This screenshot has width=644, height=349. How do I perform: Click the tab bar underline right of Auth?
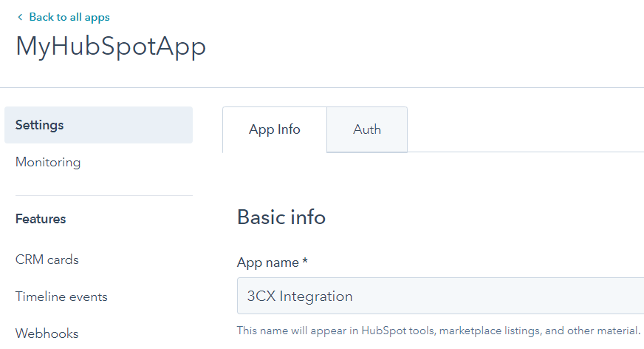pyautogui.click(x=524, y=152)
